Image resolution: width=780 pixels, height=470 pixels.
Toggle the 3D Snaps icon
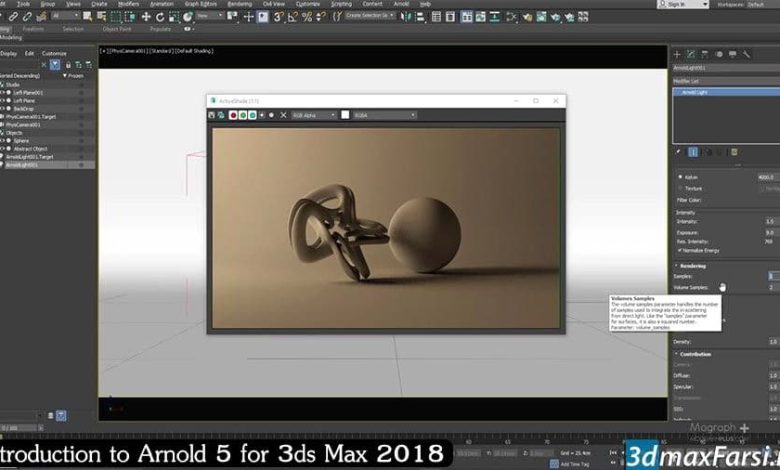click(279, 16)
